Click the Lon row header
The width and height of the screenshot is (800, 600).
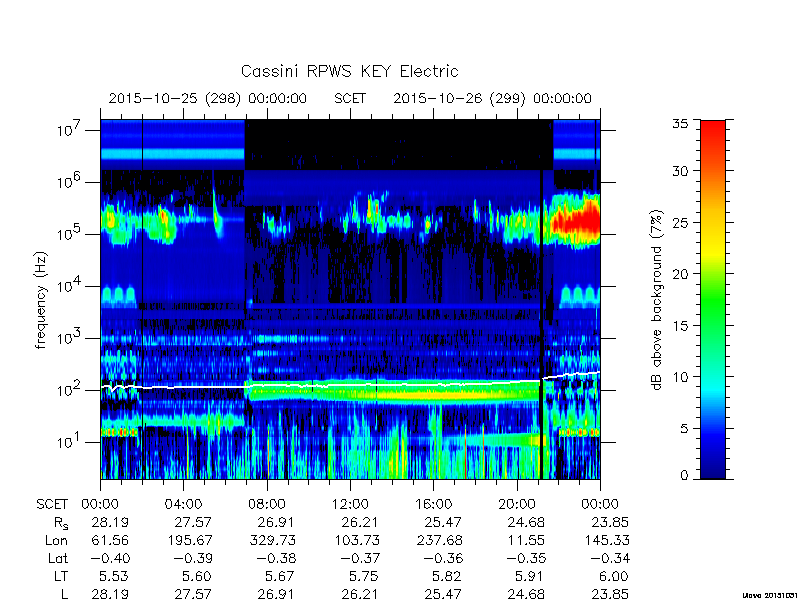coord(57,540)
